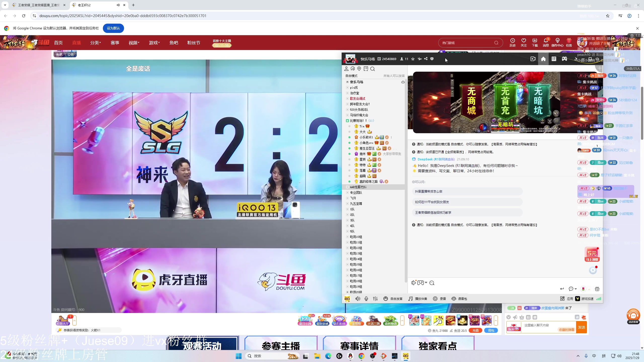644x362 pixels.
Task: Toggle the YY microphone icon
Action: [x=366, y=299]
